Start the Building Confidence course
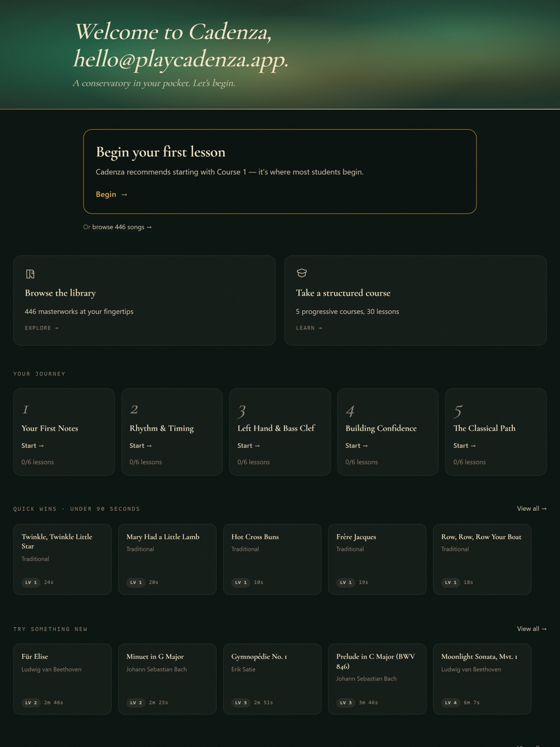Viewport: 560px width, 747px height. [x=357, y=446]
